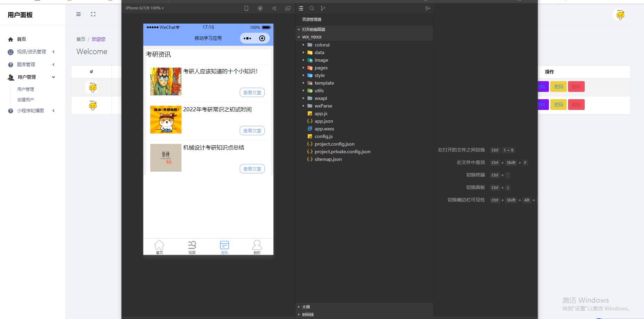The image size is (644, 319).
Task: Open the iPhone 6/7/8 100% device dropdown
Action: 145,8
